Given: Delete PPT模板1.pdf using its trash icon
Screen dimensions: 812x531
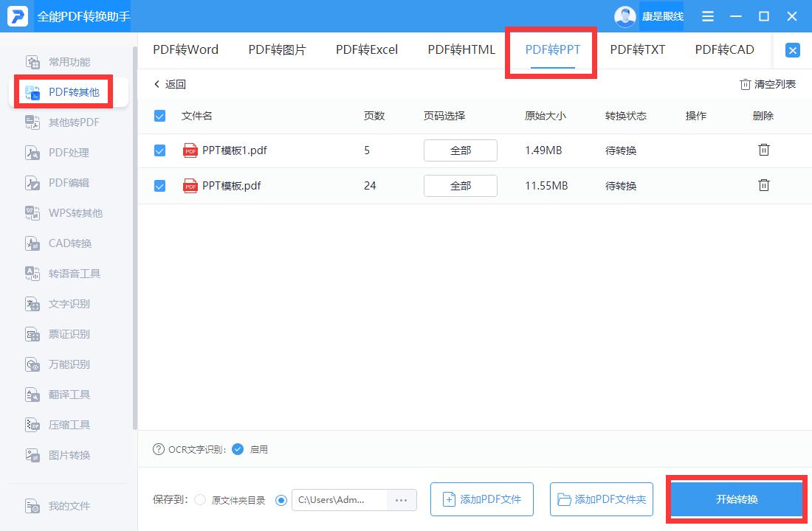Looking at the screenshot, I should (x=763, y=150).
